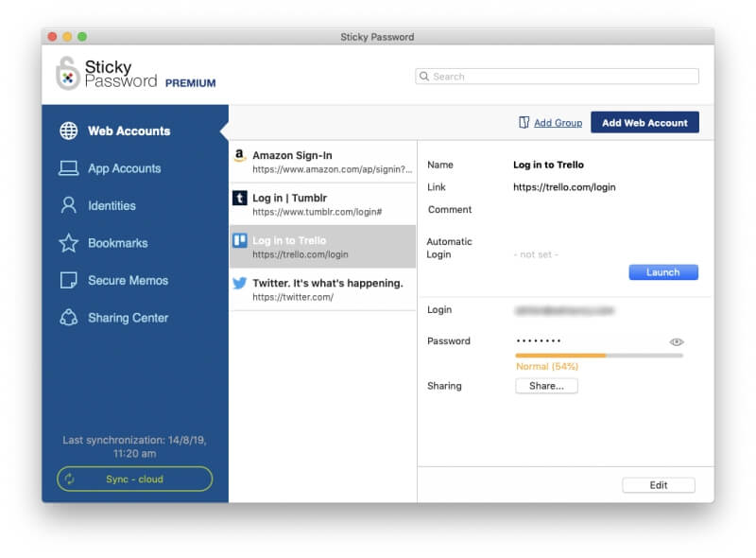The height and width of the screenshot is (558, 756).
Task: Click the sync arrows icon
Action: click(x=70, y=479)
